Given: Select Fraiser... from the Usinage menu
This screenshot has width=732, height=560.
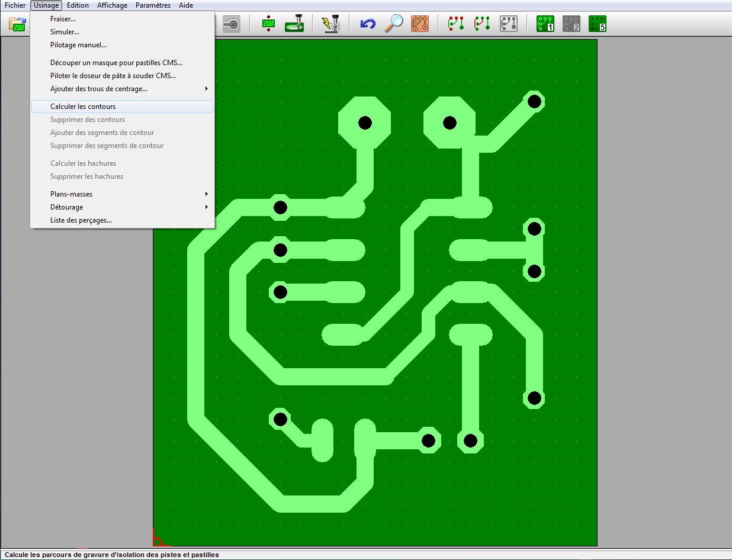Looking at the screenshot, I should click(63, 19).
